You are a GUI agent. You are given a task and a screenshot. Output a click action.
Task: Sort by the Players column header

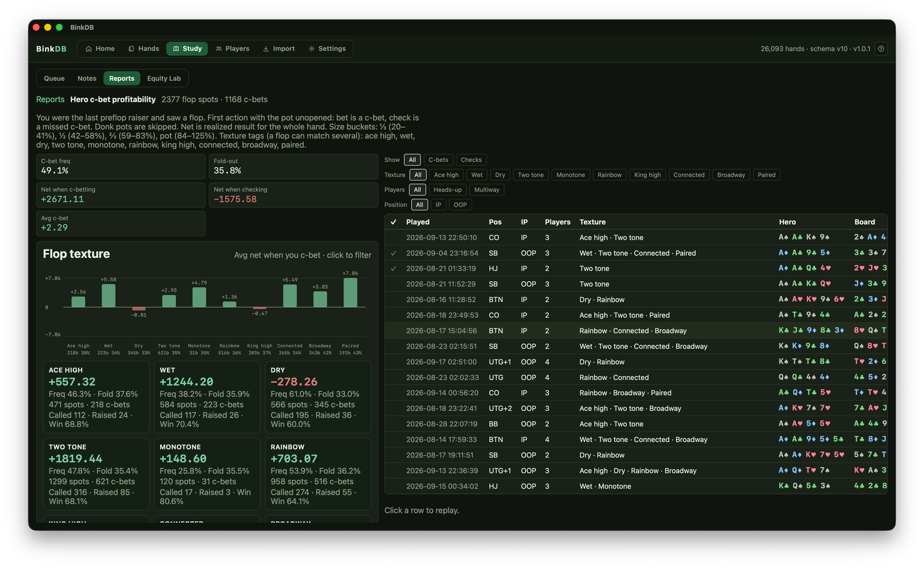tap(557, 222)
